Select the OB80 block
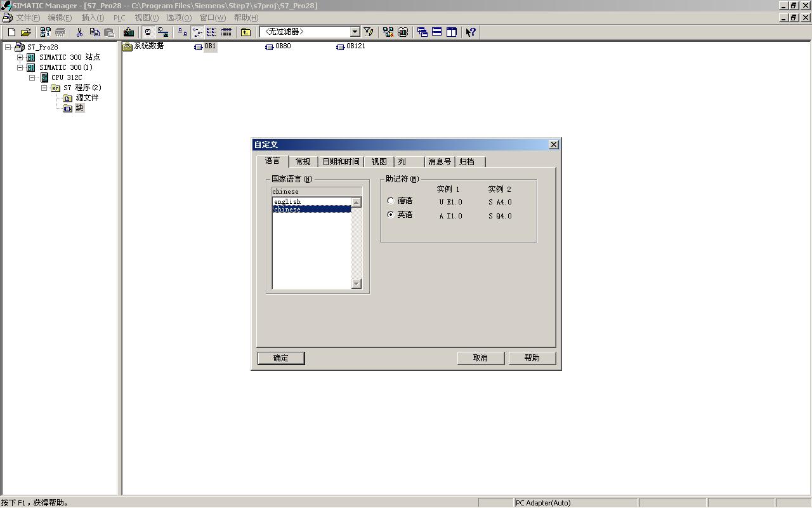The height and width of the screenshot is (508, 812). (x=278, y=46)
